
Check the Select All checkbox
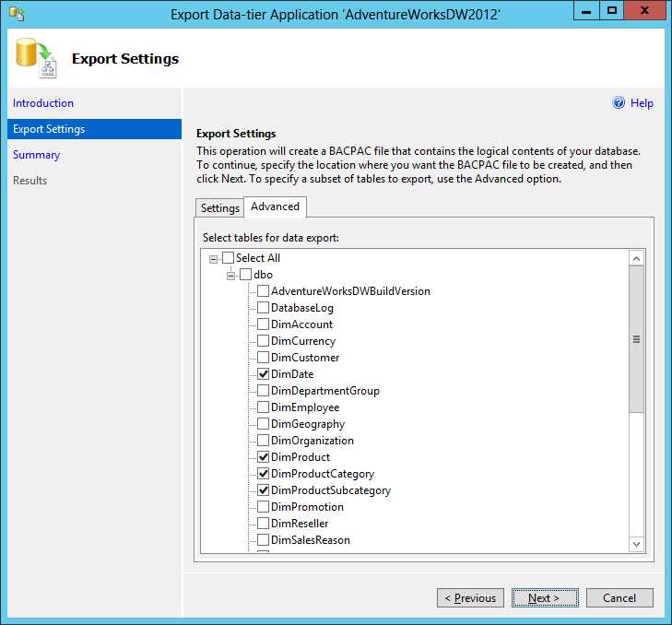228,257
